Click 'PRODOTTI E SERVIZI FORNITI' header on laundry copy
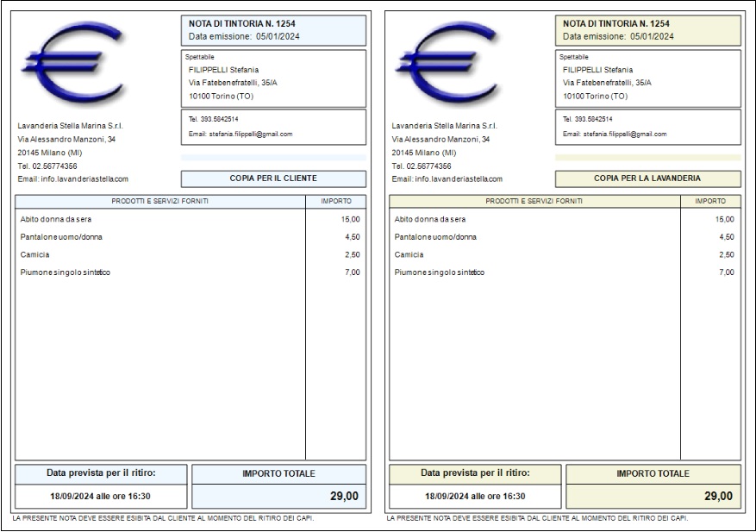756x532 pixels. 534,201
